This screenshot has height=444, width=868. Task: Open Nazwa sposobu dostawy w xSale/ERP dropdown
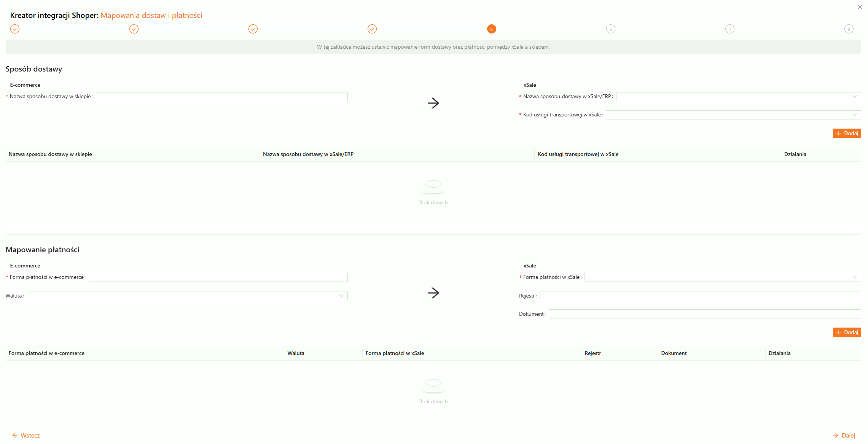[x=738, y=97]
